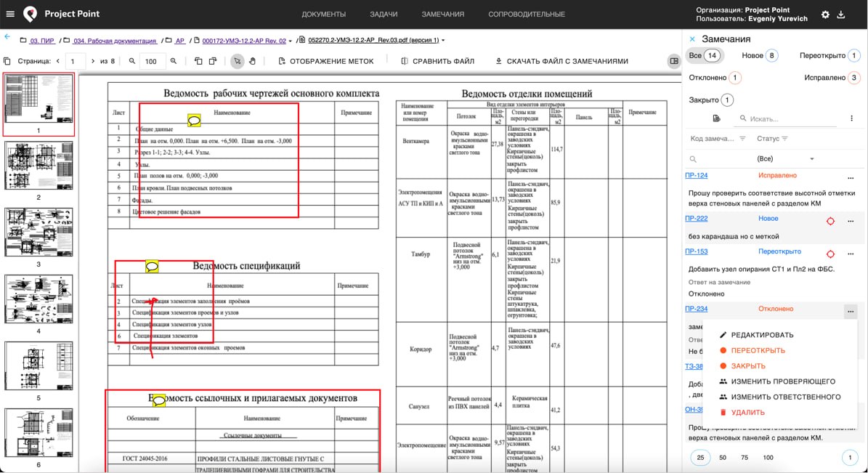Open remark link ПР-222
Image resolution: width=868 pixels, height=473 pixels.
click(696, 218)
